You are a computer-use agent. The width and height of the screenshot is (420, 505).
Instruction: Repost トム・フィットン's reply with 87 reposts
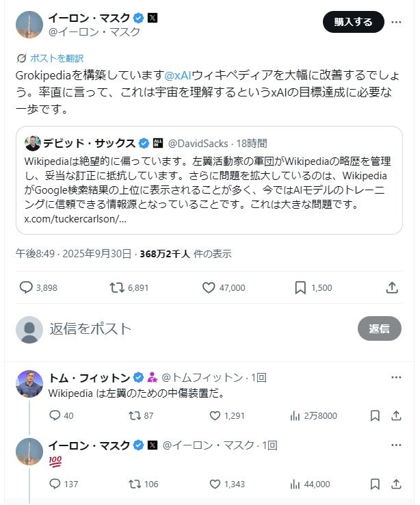tap(135, 415)
